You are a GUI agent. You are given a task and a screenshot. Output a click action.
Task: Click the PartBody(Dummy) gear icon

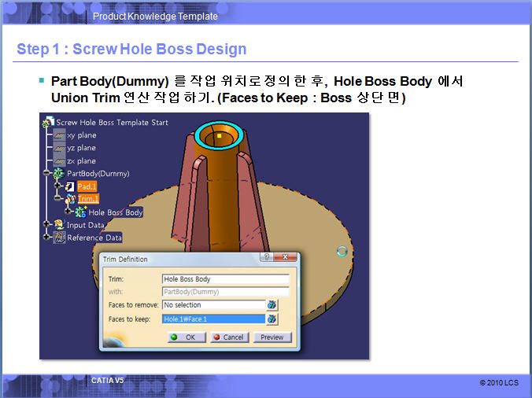(59, 173)
